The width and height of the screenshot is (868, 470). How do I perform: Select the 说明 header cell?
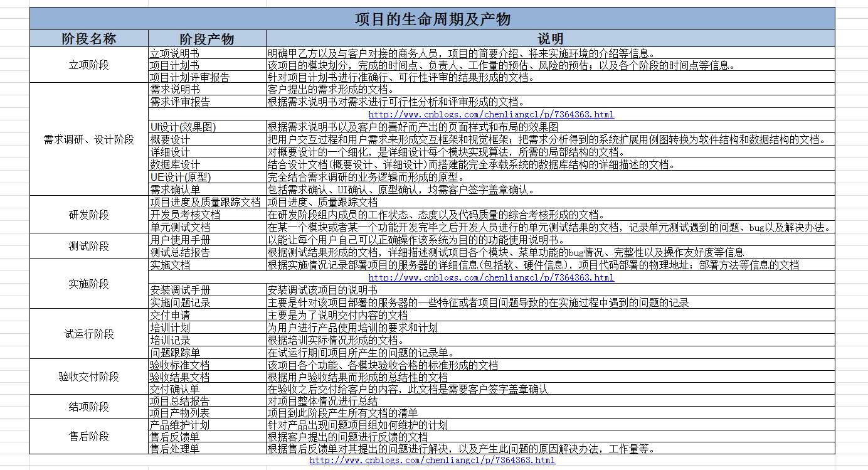[551, 38]
